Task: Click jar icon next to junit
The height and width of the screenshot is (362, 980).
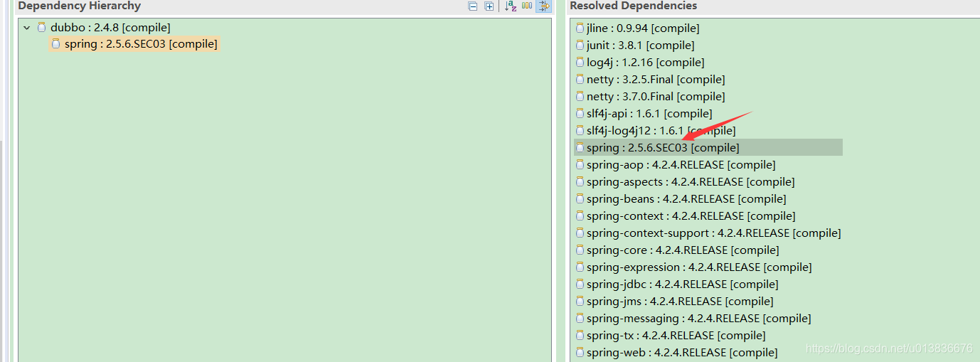Action: (580, 46)
